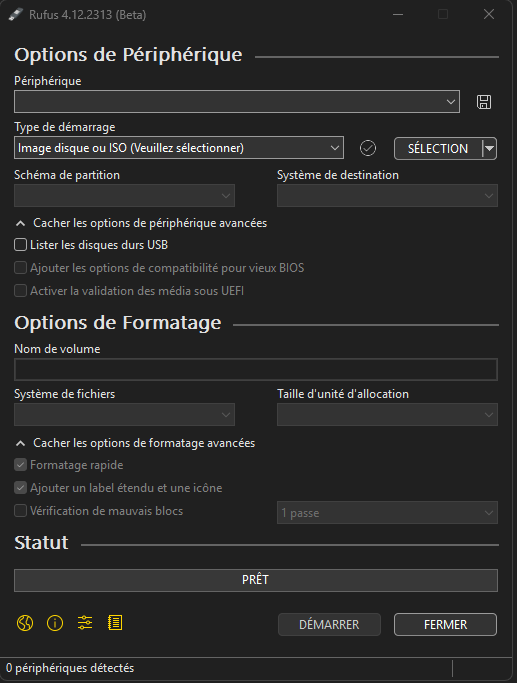The height and width of the screenshot is (683, 517).
Task: Collapse advanced formatage options
Action: tap(135, 443)
